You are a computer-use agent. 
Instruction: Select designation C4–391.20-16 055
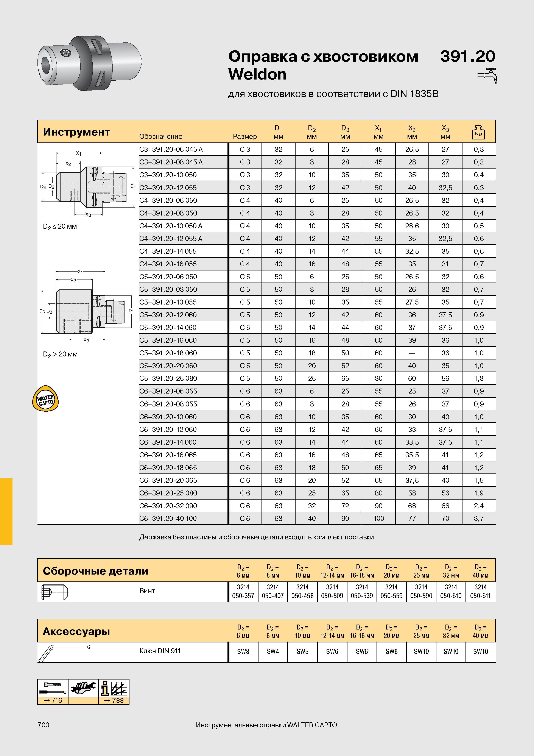point(168,264)
